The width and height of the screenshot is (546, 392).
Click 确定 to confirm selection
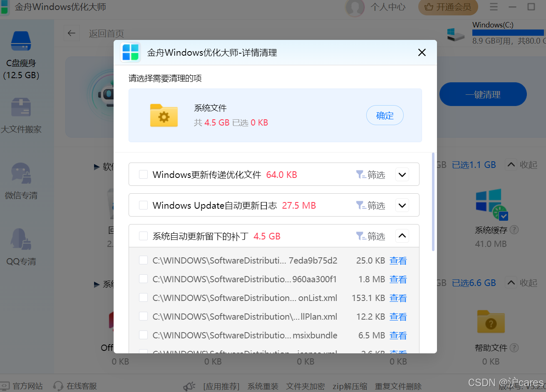[385, 115]
